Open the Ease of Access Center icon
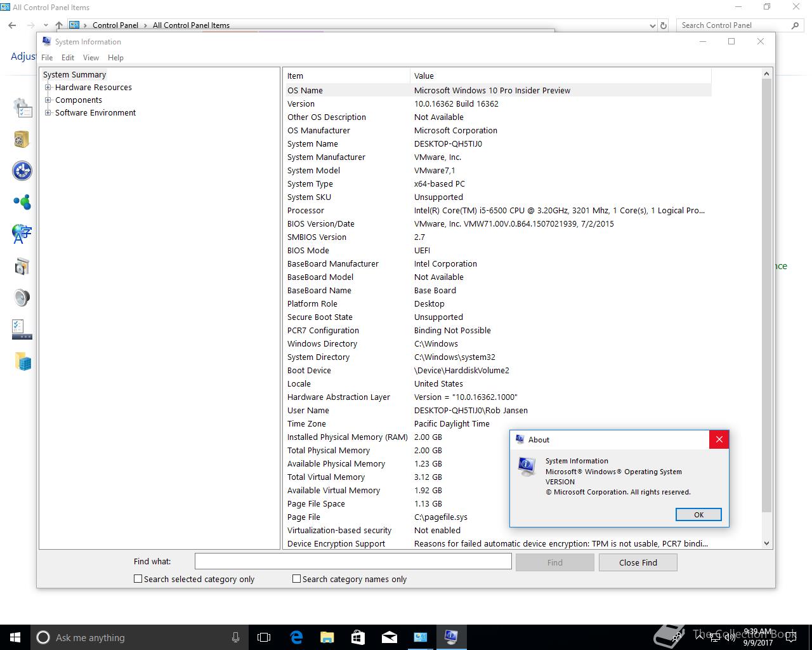812x650 pixels. (22, 171)
